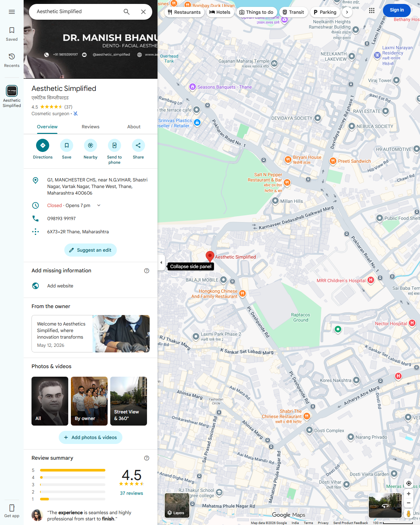Send place to phone
Screen dimensions: 420x525
(x=115, y=152)
